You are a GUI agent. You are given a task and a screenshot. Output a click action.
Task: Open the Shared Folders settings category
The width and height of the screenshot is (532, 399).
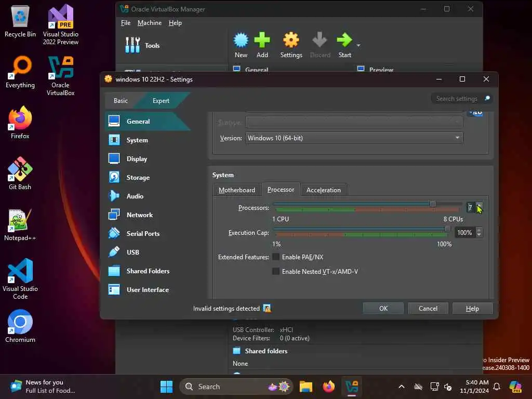tap(148, 270)
